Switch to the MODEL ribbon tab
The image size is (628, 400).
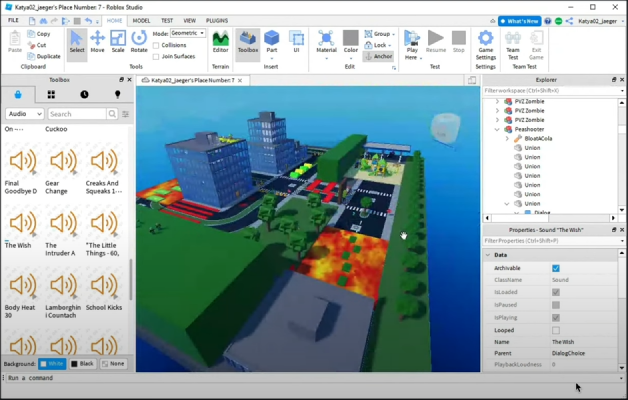click(141, 20)
